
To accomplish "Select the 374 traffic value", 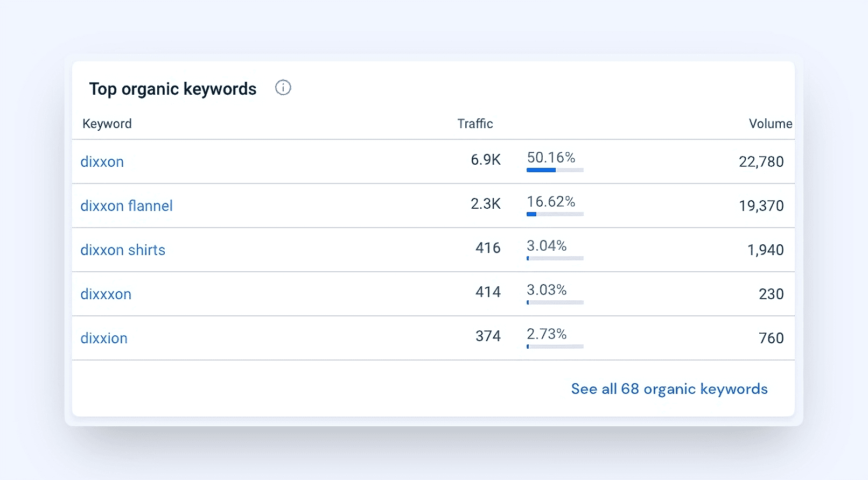I will 488,336.
